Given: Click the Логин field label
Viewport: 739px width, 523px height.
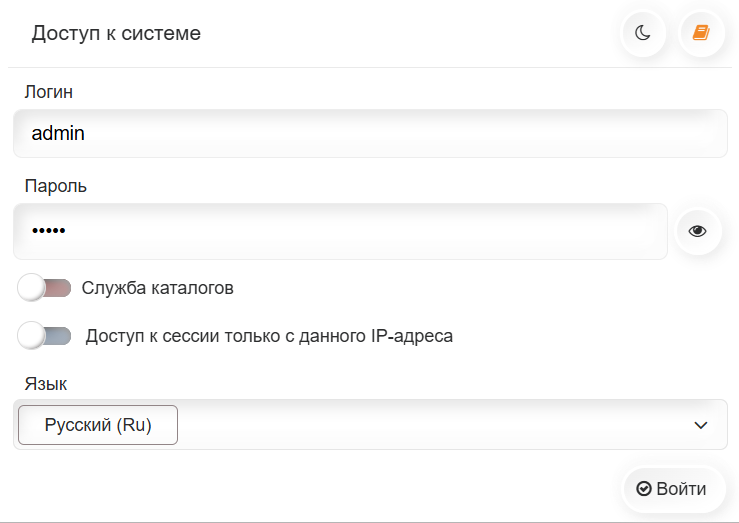Looking at the screenshot, I should click(x=49, y=92).
